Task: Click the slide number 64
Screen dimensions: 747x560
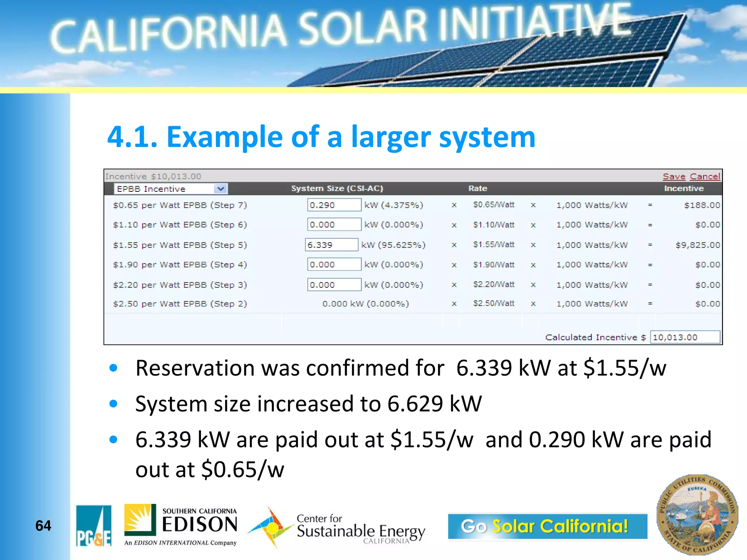Action: click(x=43, y=525)
